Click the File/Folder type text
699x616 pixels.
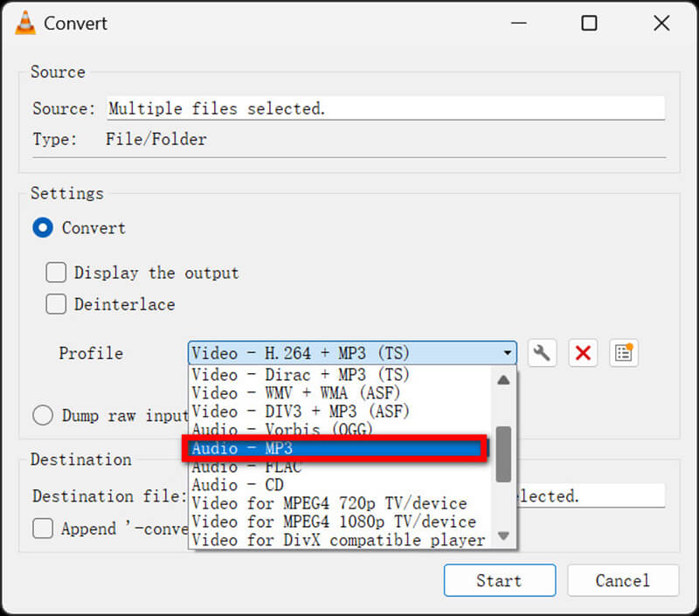(x=156, y=139)
